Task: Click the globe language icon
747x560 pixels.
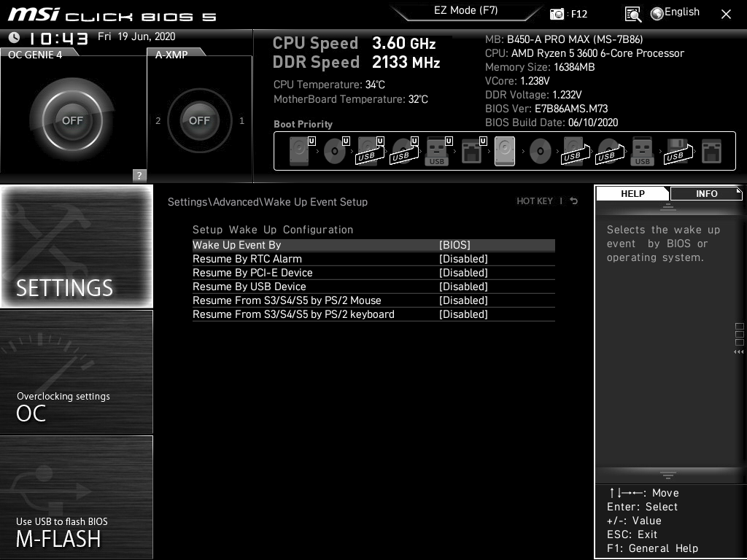Action: [x=657, y=14]
